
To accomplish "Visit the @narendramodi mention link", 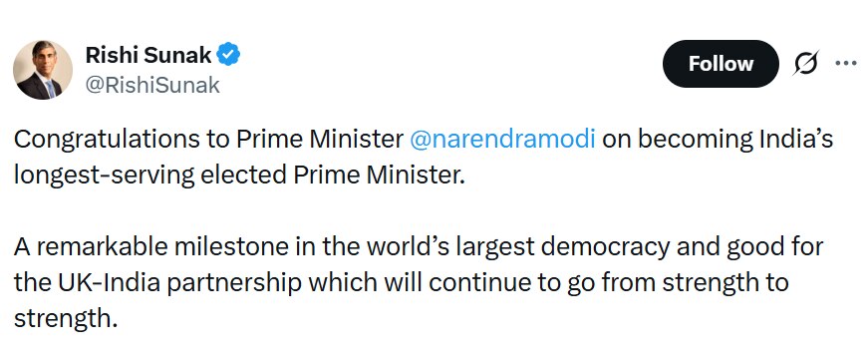I will [502, 140].
